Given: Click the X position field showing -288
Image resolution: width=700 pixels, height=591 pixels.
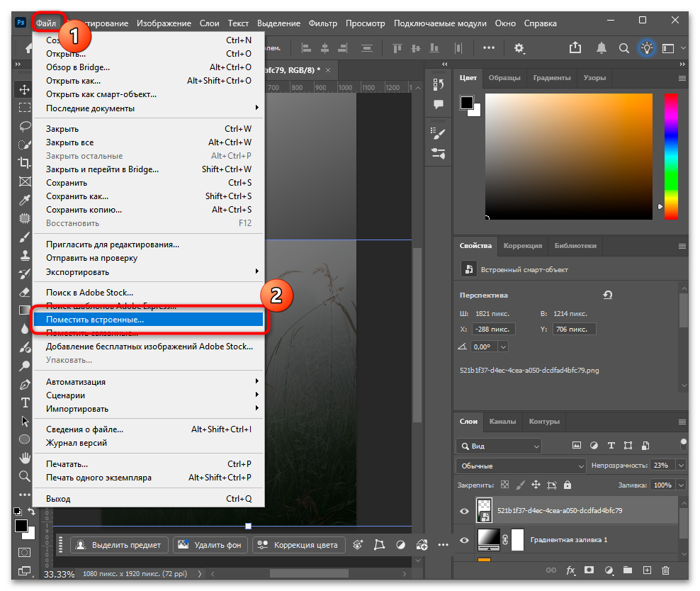Looking at the screenshot, I should coord(493,329).
